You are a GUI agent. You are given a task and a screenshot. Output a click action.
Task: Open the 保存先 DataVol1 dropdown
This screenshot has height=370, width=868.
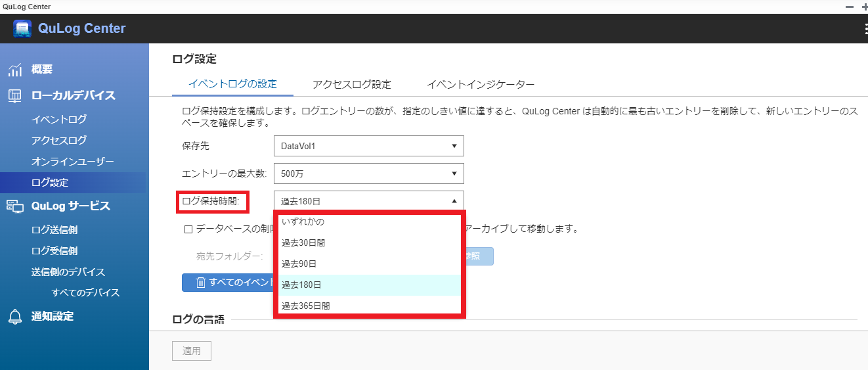click(x=369, y=146)
